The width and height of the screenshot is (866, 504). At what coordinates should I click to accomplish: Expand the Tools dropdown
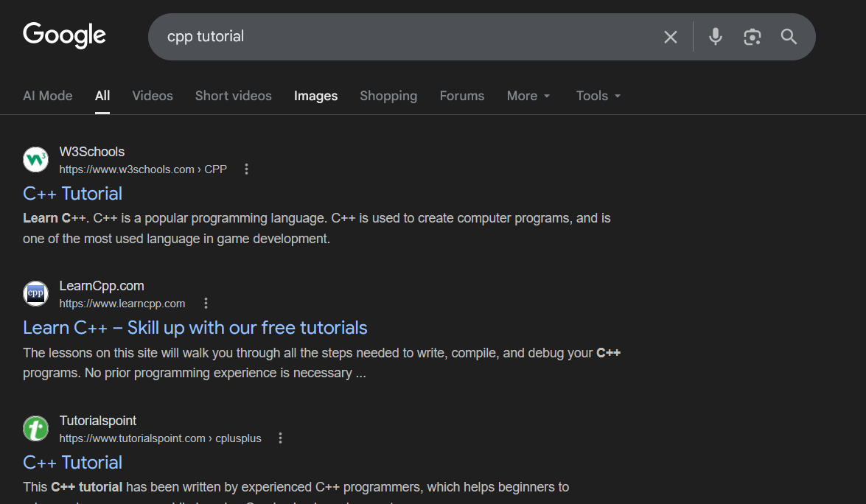click(x=598, y=96)
